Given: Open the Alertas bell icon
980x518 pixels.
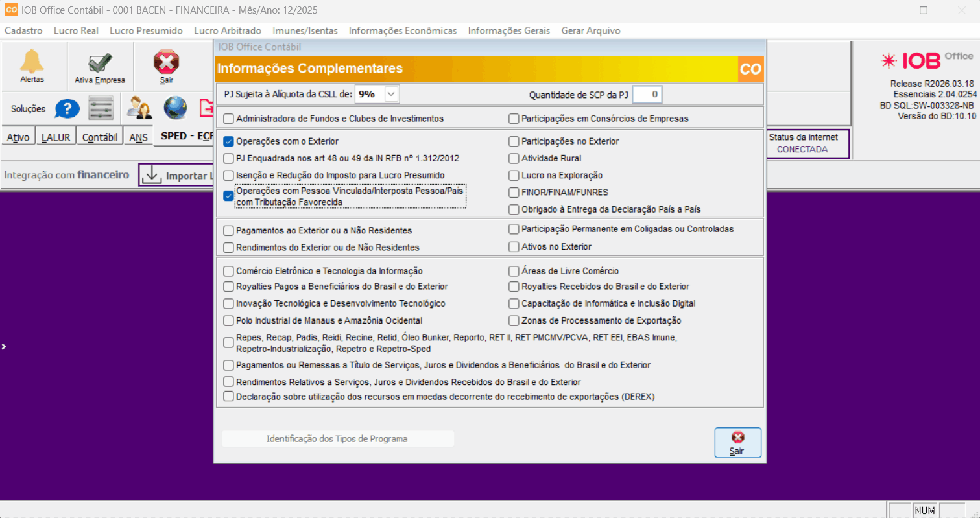Looking at the screenshot, I should tap(32, 62).
